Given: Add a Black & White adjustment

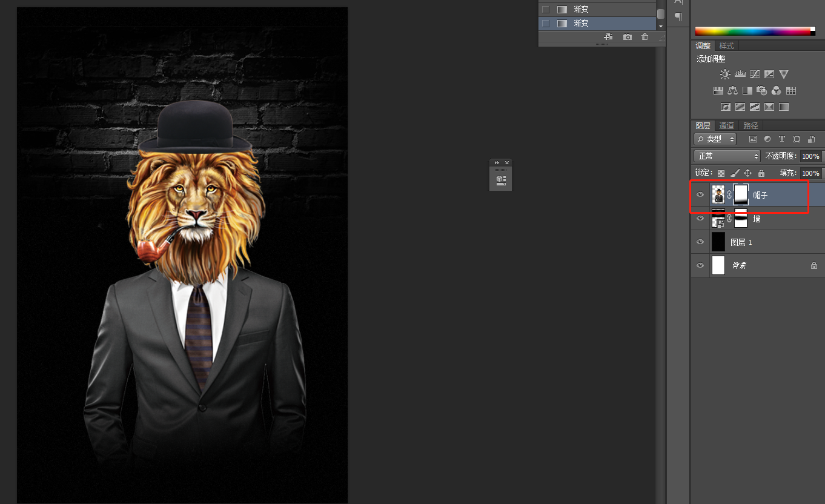Looking at the screenshot, I should tap(747, 91).
